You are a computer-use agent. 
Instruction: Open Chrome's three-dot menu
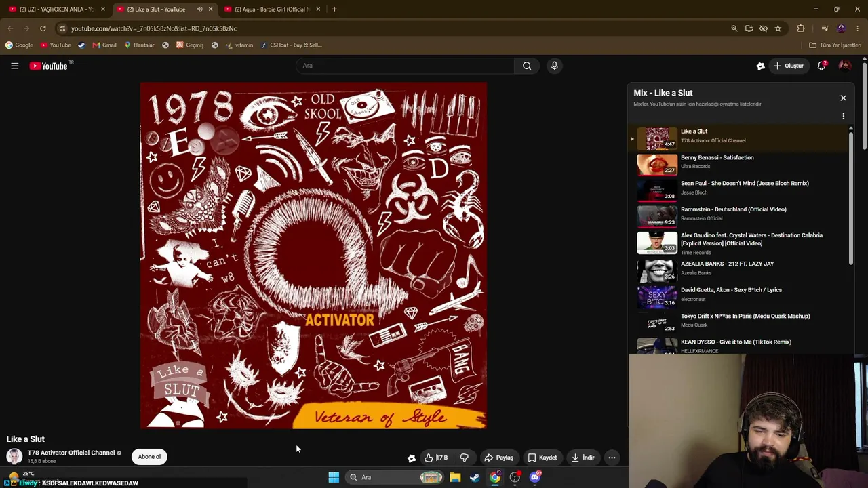click(x=857, y=28)
